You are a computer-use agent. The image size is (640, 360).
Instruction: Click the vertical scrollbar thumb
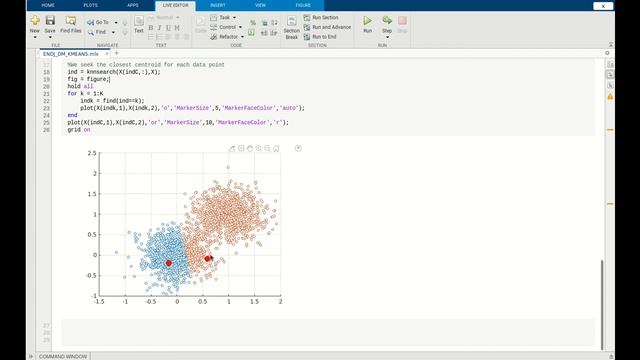coord(602,305)
